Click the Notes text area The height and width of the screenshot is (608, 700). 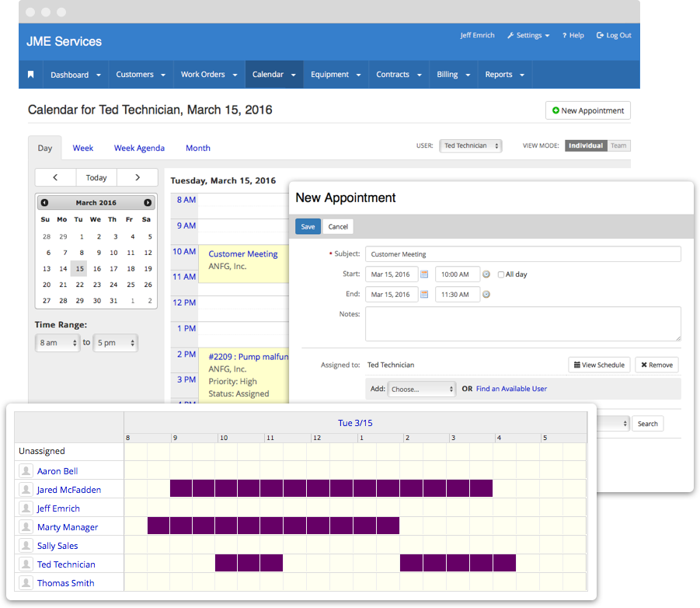(x=523, y=324)
